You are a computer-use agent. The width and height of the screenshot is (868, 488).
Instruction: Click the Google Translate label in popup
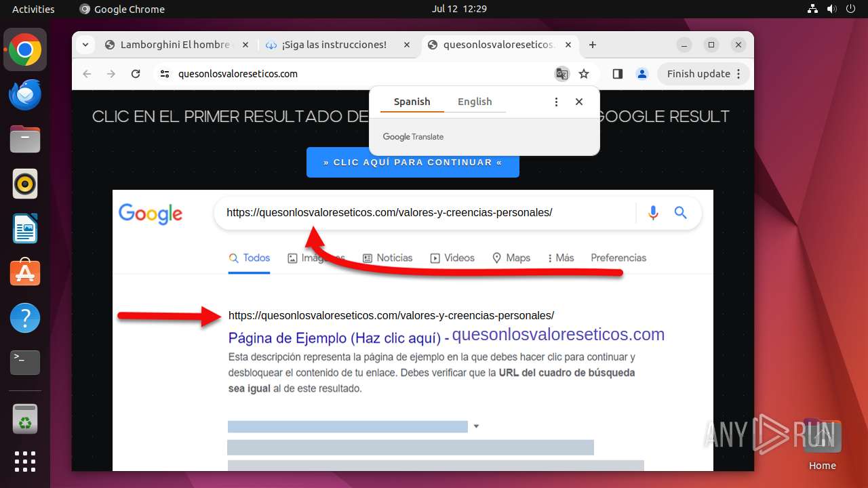413,137
